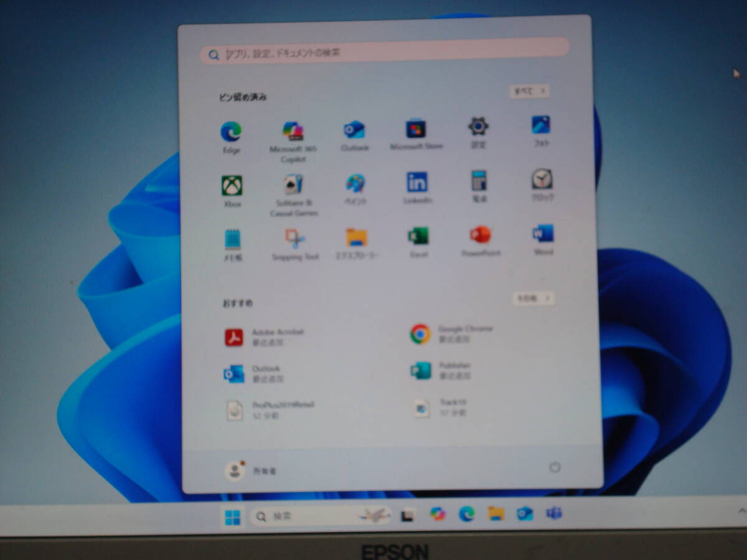
Task: Open File Explorer from the taskbar
Action: point(496,513)
